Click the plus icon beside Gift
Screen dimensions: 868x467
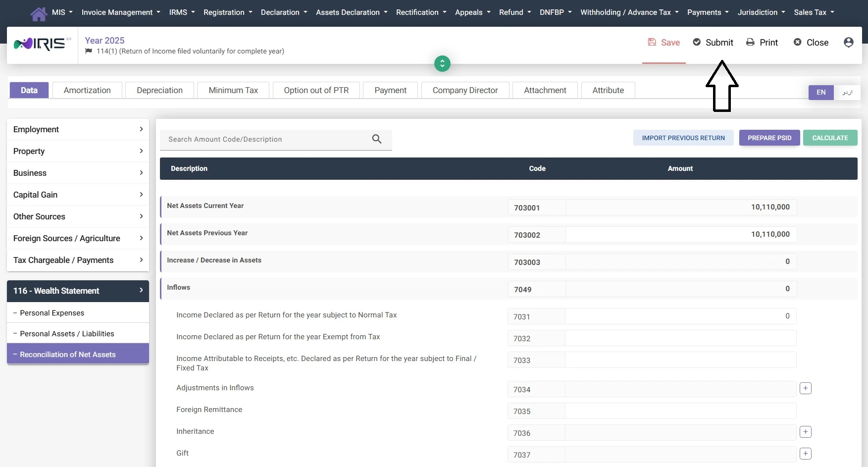coord(806,454)
